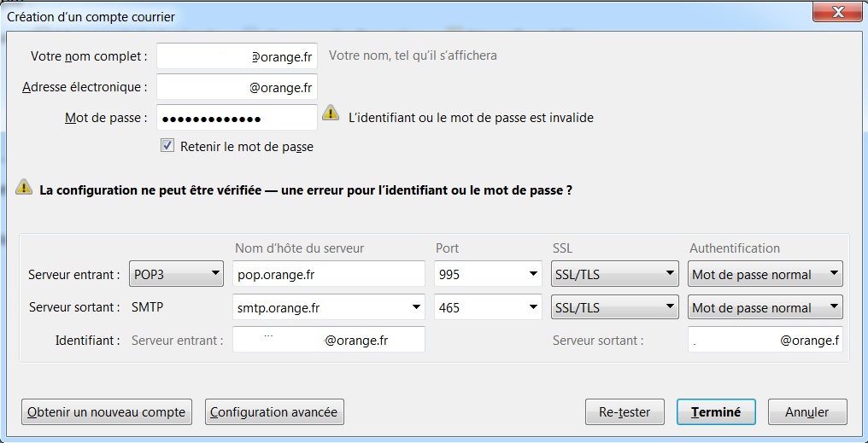The image size is (868, 443).
Task: Focus the "Adresse électronique" input field
Action: point(237,87)
